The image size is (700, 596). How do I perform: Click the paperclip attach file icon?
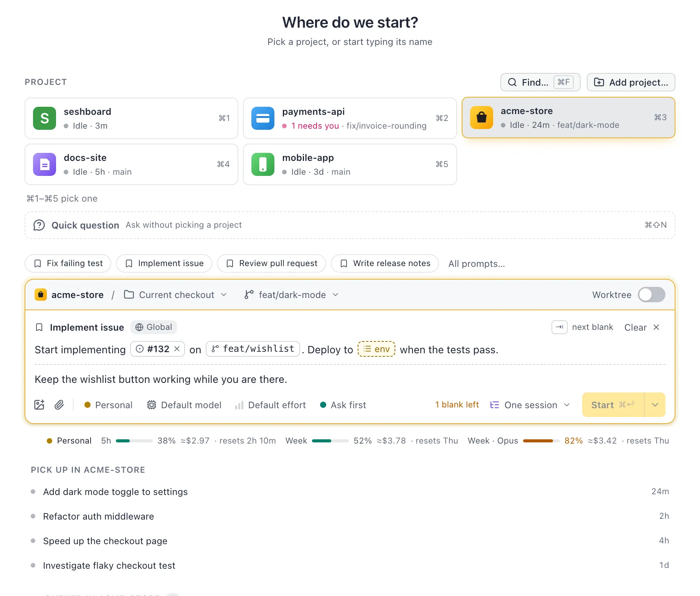click(x=59, y=405)
